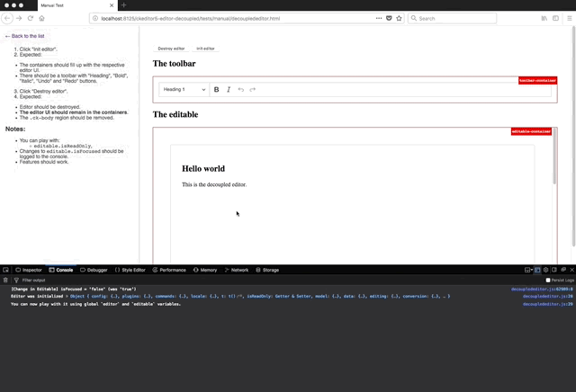Switch to the Memory tab

pos(205,270)
